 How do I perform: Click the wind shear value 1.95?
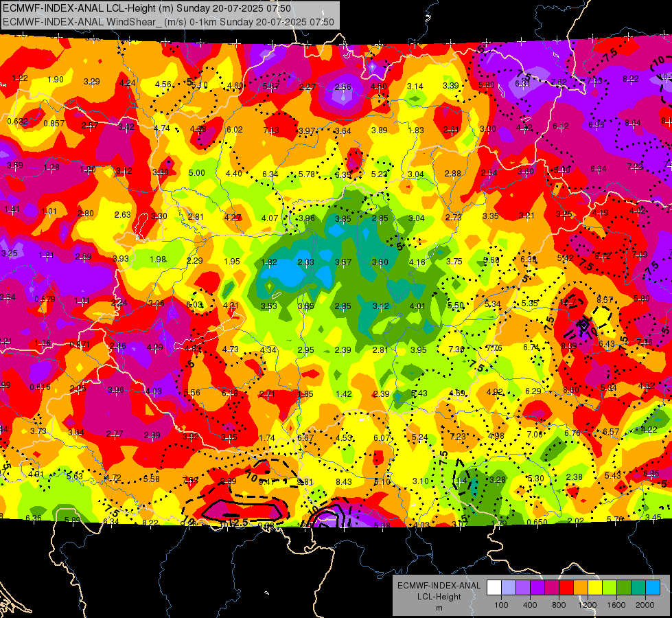pyautogui.click(x=232, y=261)
